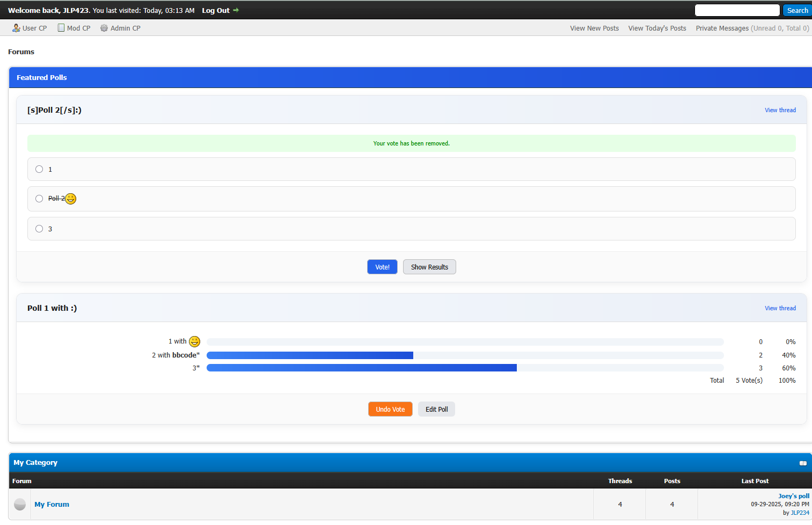Collapse the My Category section

pyautogui.click(x=803, y=463)
